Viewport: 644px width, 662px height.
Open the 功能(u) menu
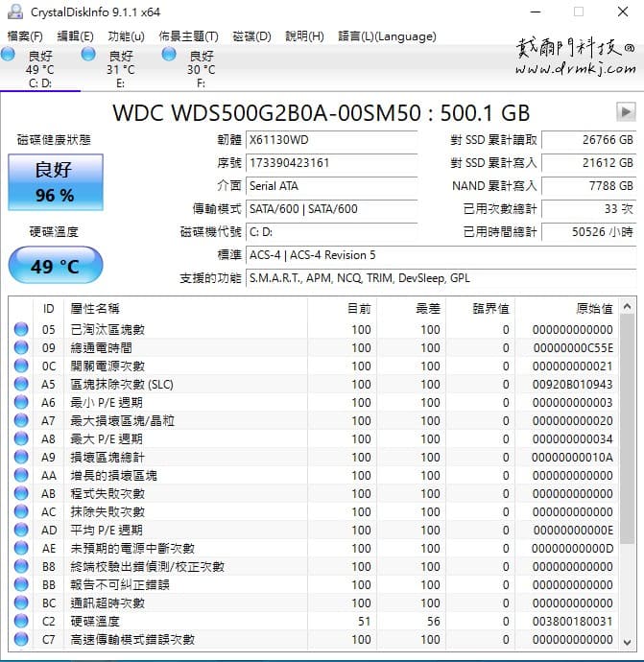click(126, 36)
